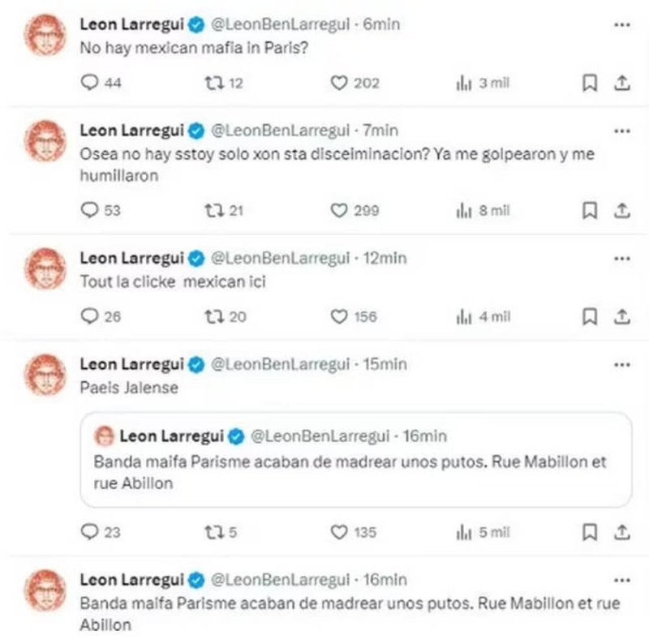Viewport: 649px width, 644px height.
Task: Retweet the post with 12 retweets
Action: (224, 84)
